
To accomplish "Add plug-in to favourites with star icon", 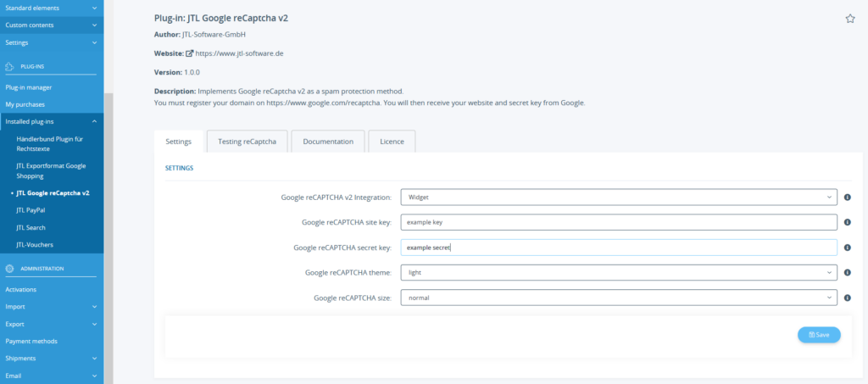I will tap(849, 19).
